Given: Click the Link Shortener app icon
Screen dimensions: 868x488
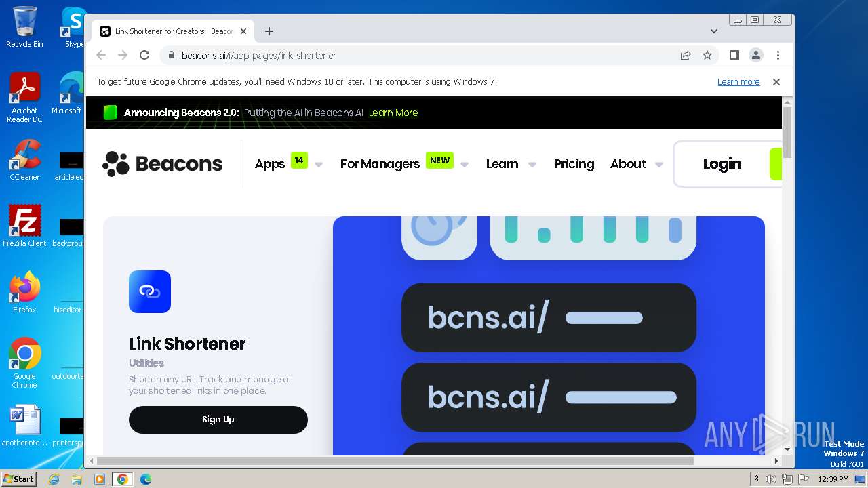Looking at the screenshot, I should point(150,291).
